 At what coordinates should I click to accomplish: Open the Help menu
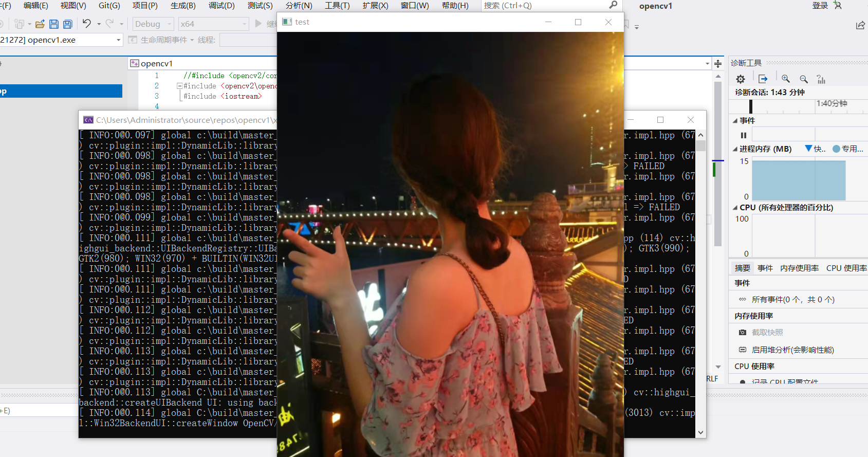point(455,6)
